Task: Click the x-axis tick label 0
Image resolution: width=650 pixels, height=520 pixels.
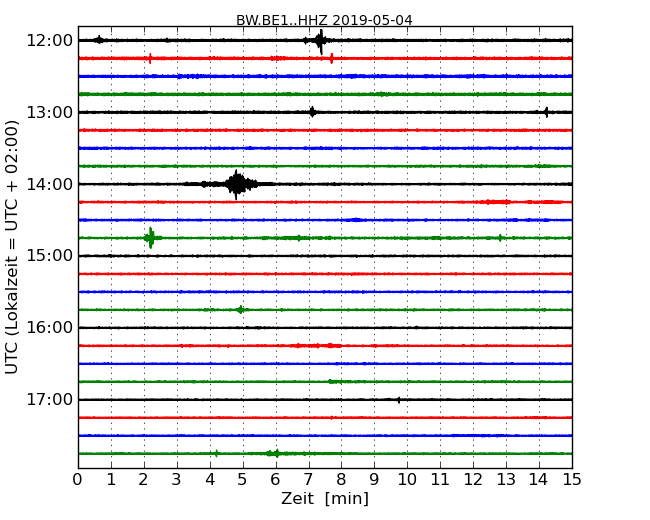Action: (x=78, y=480)
